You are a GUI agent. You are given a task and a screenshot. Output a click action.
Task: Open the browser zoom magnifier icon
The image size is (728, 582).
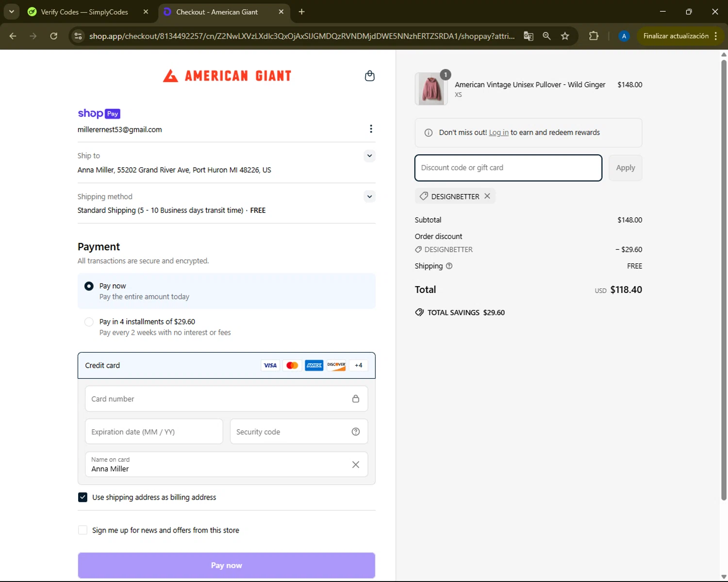(x=546, y=36)
